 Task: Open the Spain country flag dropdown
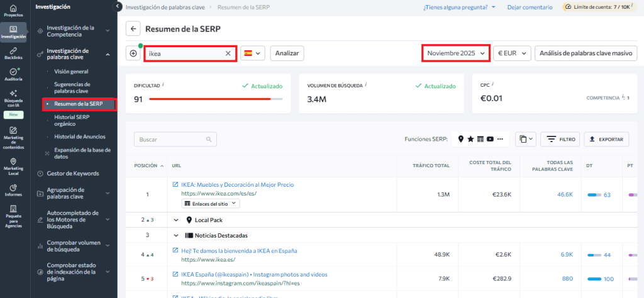pyautogui.click(x=253, y=53)
